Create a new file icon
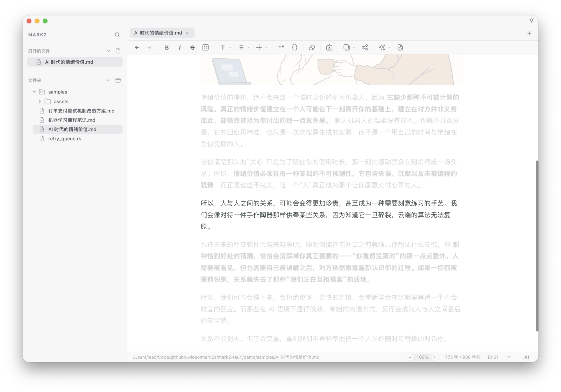Screen dimensions: 561x392 (x=118, y=51)
